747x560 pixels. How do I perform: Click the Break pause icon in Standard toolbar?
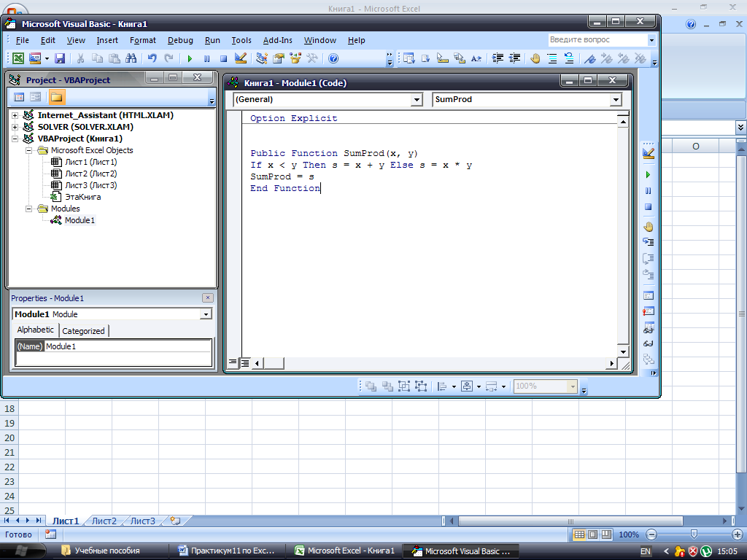point(206,58)
